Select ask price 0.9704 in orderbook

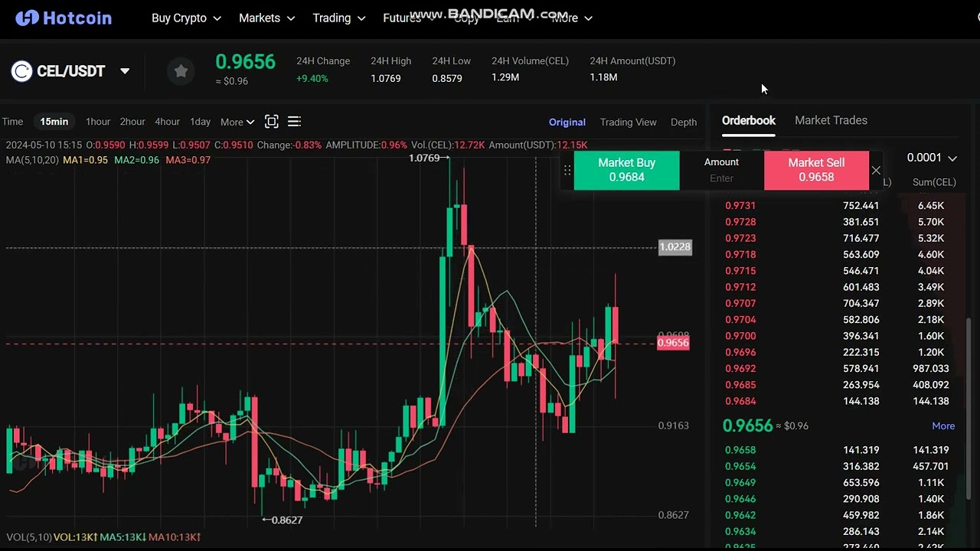[x=740, y=320]
